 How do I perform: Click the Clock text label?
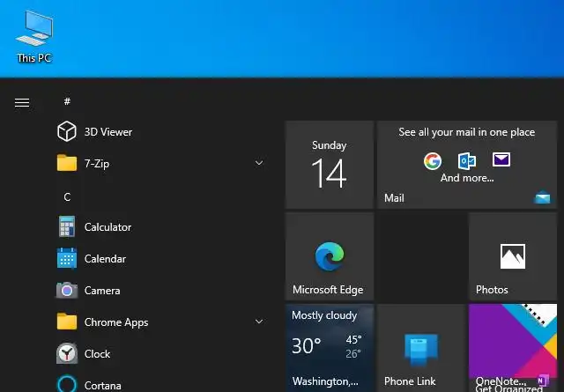click(97, 354)
